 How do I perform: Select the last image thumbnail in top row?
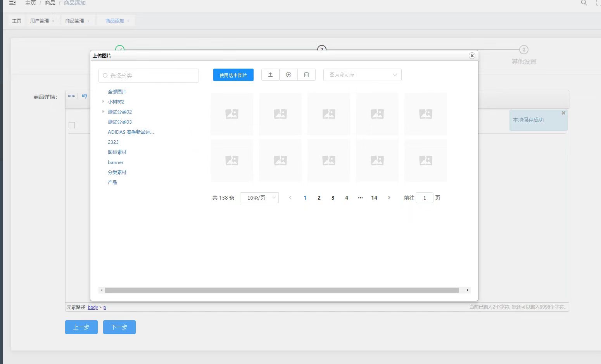click(x=426, y=114)
